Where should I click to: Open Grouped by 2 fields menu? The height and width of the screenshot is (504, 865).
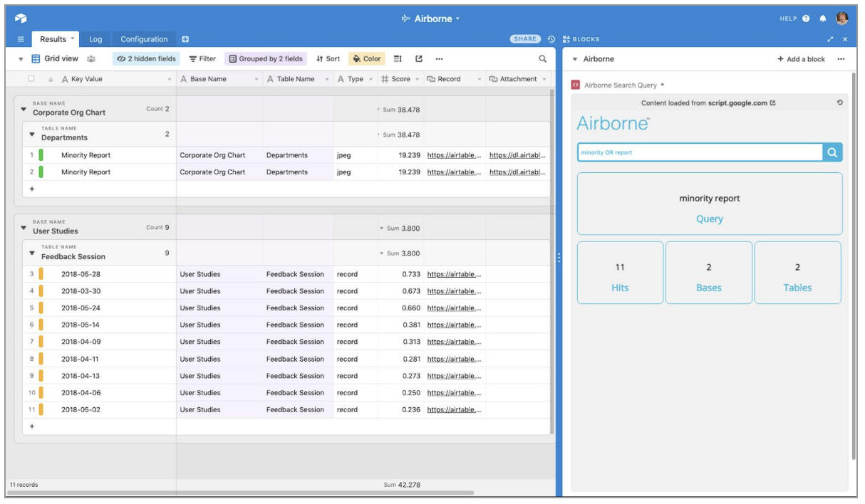tap(266, 59)
